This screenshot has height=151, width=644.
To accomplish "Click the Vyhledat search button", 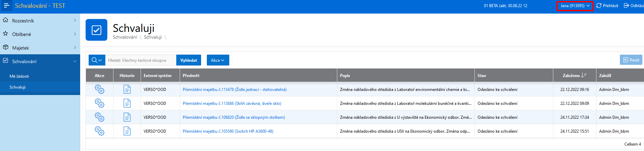I will [x=189, y=60].
